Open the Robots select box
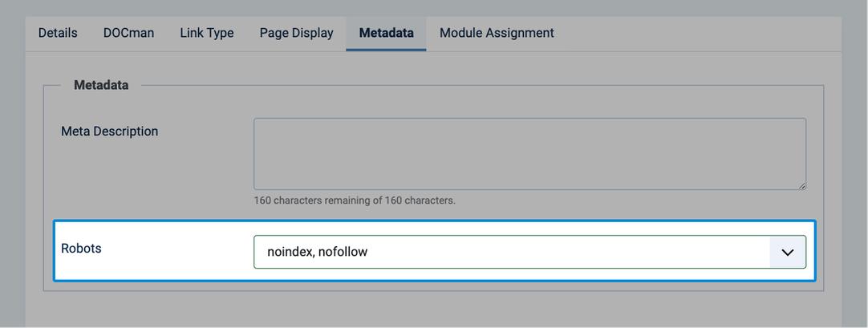The width and height of the screenshot is (868, 328). [529, 253]
